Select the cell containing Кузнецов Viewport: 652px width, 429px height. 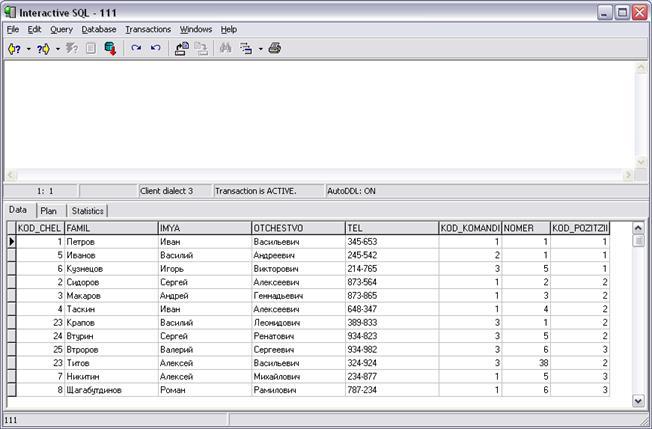click(110, 269)
